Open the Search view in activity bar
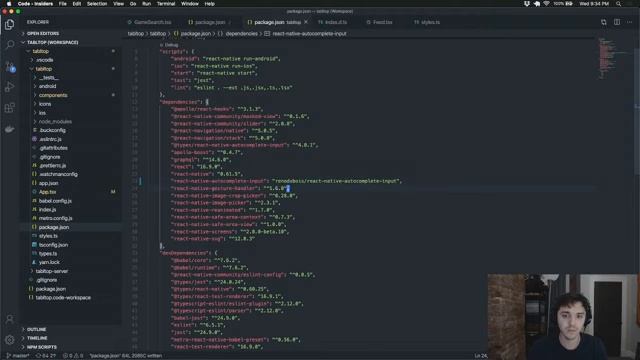The width and height of the screenshot is (640, 360). coord(9,44)
